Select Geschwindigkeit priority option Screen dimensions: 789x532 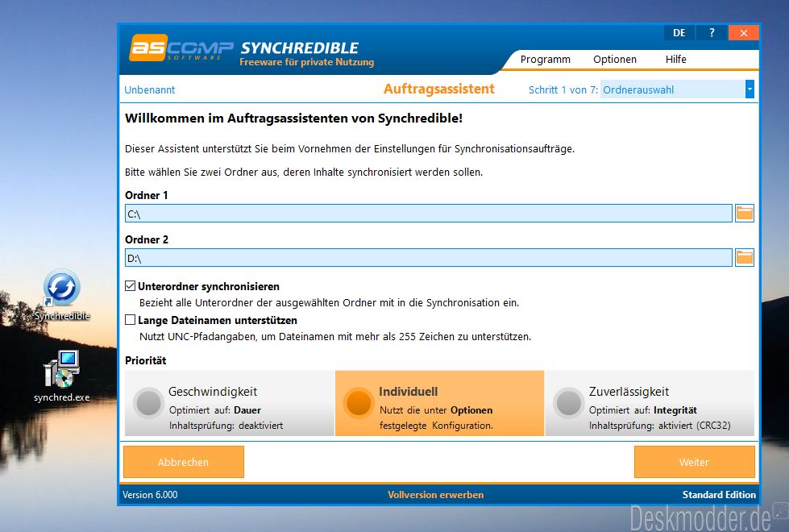pos(230,403)
